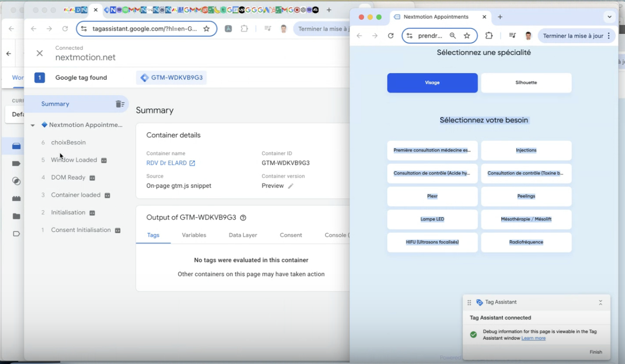Open site information icon in the Nextmotion address bar
Screen dimensions: 625x364
click(x=410, y=36)
